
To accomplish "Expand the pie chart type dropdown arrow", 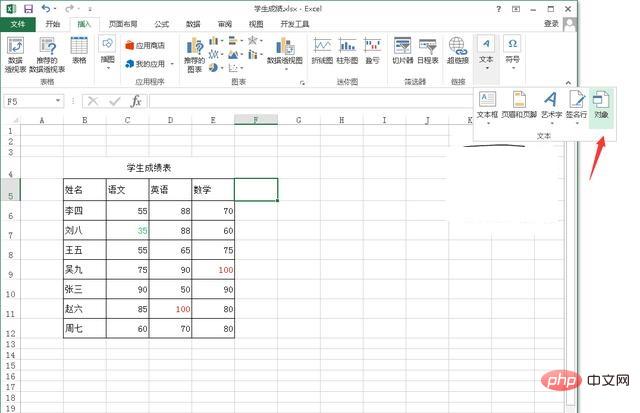I will point(222,68).
